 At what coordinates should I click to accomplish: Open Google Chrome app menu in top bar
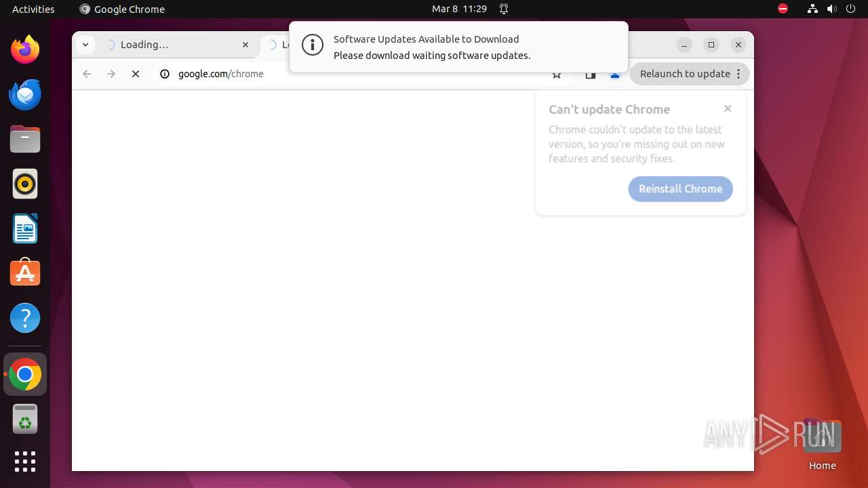tap(122, 9)
